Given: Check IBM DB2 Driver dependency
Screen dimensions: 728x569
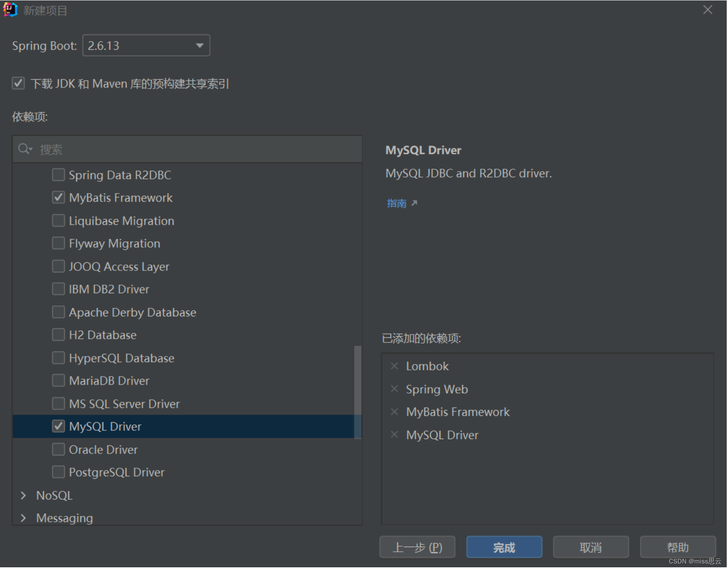Looking at the screenshot, I should click(x=59, y=289).
